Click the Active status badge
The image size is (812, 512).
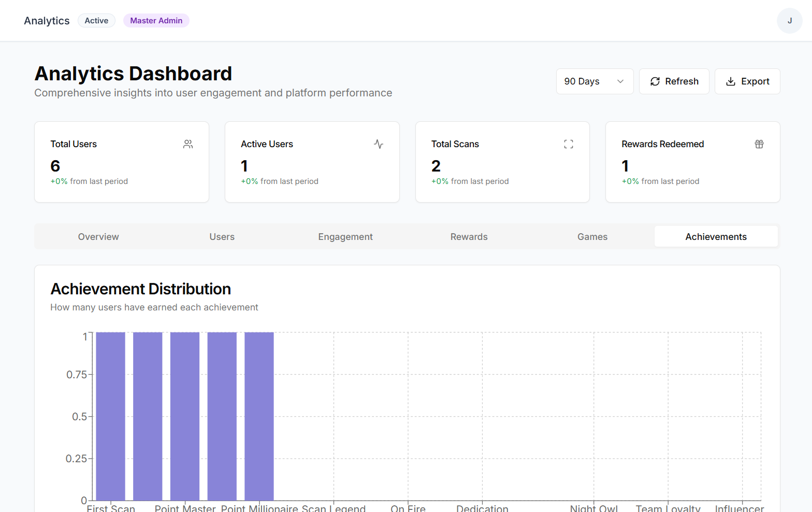tap(96, 21)
